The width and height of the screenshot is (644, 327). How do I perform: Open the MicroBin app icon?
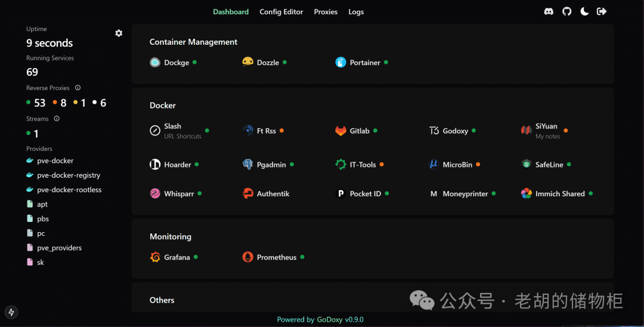(434, 164)
